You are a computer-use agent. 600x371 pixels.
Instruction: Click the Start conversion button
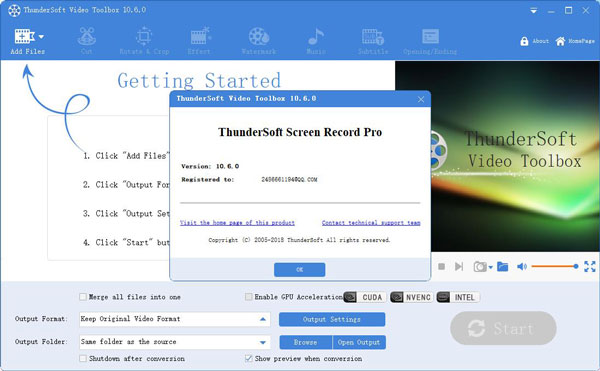pyautogui.click(x=503, y=328)
